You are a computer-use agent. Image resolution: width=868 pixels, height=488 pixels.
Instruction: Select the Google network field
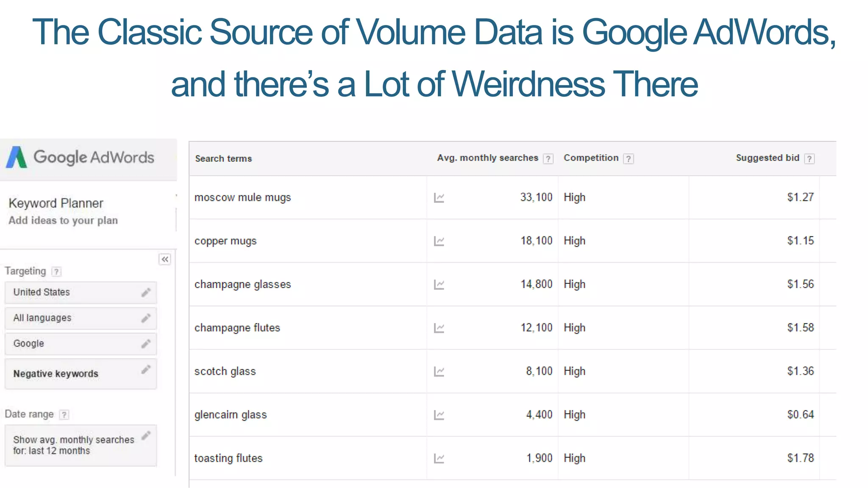coord(81,344)
